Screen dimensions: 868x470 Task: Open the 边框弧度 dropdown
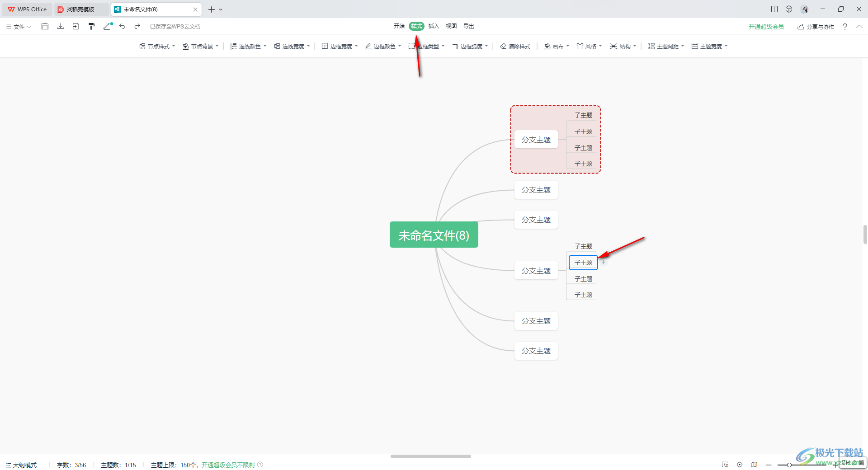point(470,46)
